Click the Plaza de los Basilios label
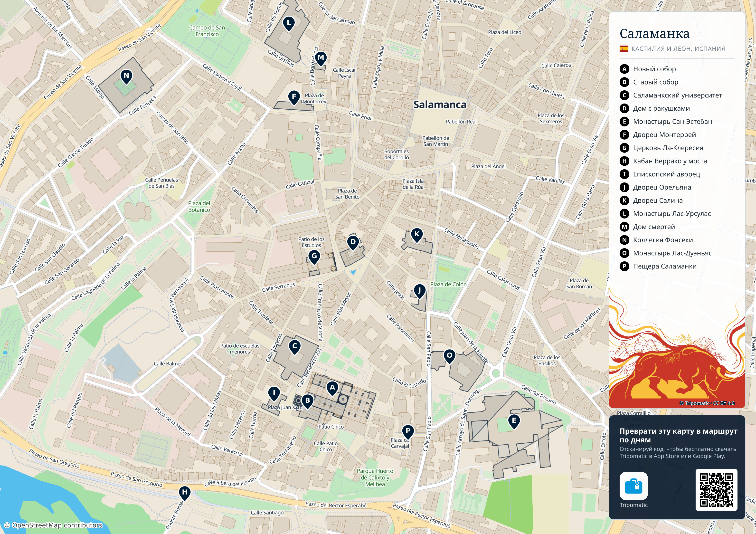 click(x=547, y=360)
